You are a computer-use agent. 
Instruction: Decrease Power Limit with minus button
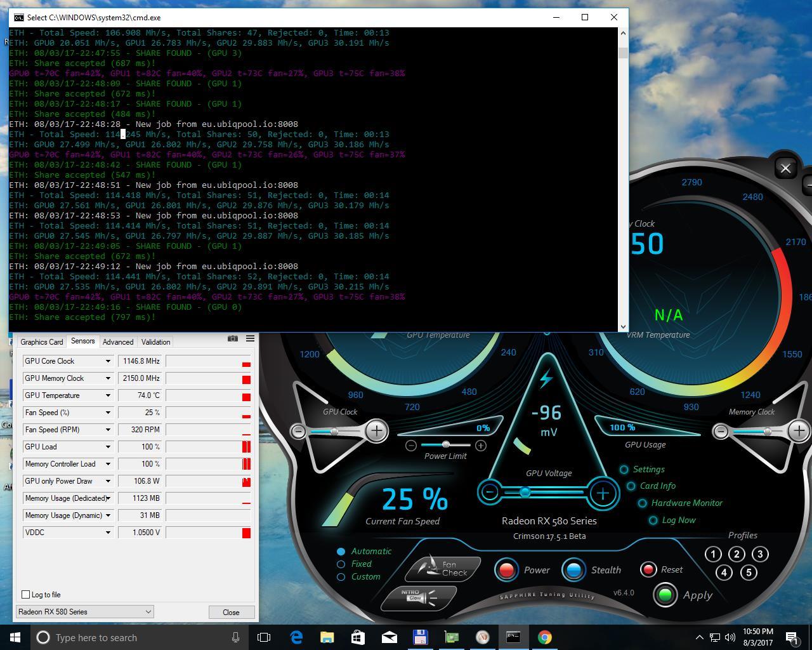tap(411, 446)
